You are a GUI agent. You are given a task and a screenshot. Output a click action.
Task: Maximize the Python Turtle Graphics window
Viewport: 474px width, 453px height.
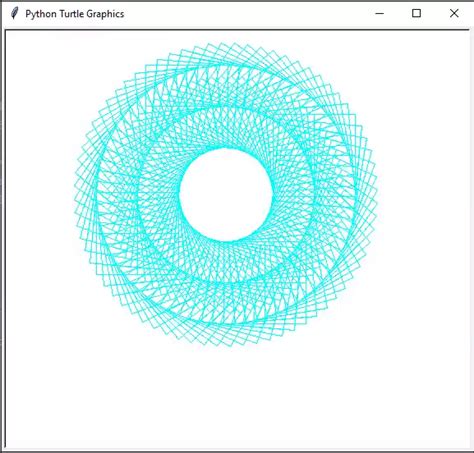(416, 13)
